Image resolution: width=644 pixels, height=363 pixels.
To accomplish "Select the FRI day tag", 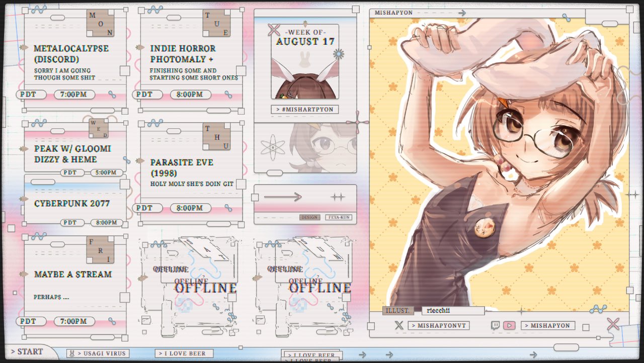I will point(100,250).
